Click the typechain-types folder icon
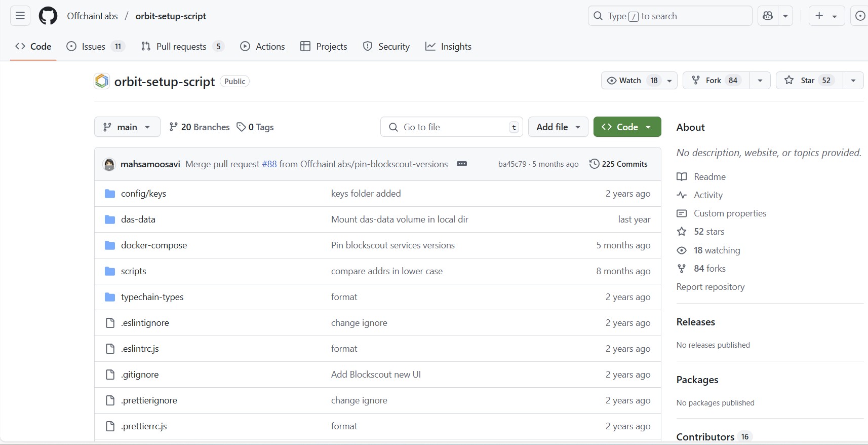This screenshot has height=445, width=868. coord(110,297)
